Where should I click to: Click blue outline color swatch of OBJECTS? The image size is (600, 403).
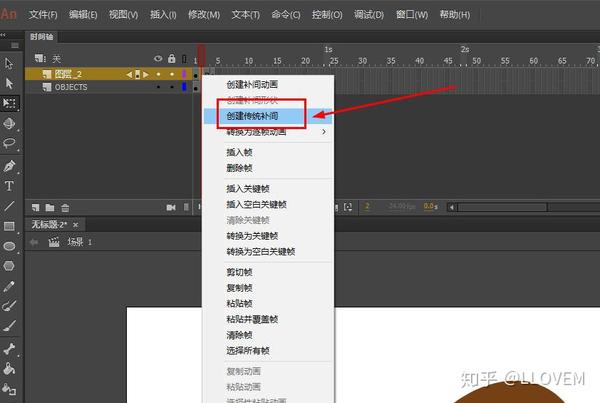(x=184, y=87)
